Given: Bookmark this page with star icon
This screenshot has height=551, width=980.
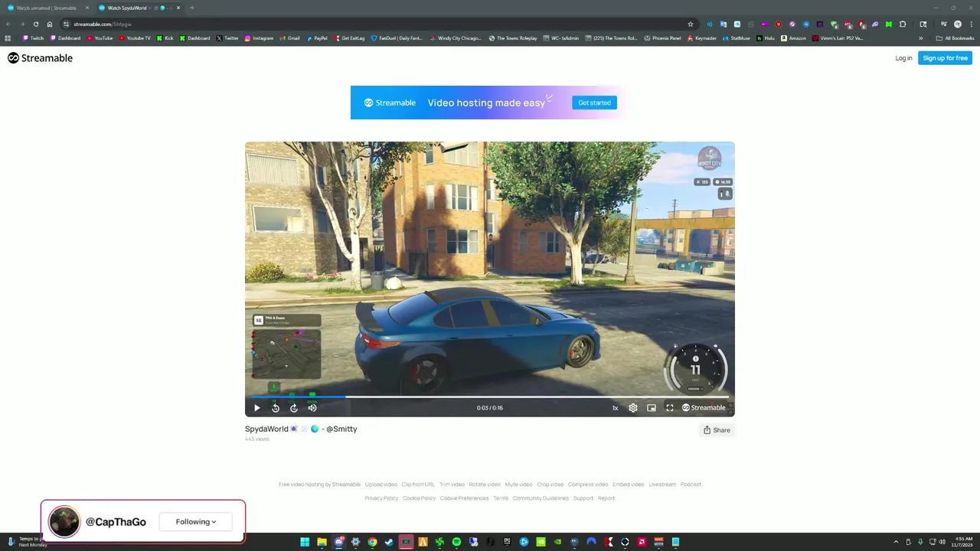Looking at the screenshot, I should 690,24.
